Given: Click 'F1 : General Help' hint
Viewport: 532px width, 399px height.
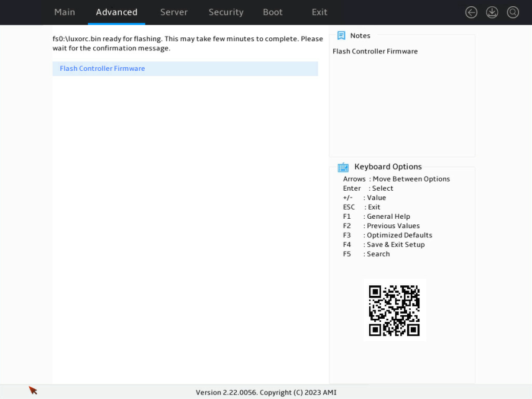Looking at the screenshot, I should 377,216.
